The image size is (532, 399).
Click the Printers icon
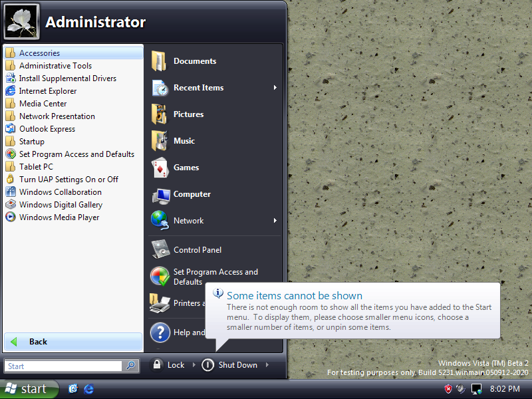(160, 303)
